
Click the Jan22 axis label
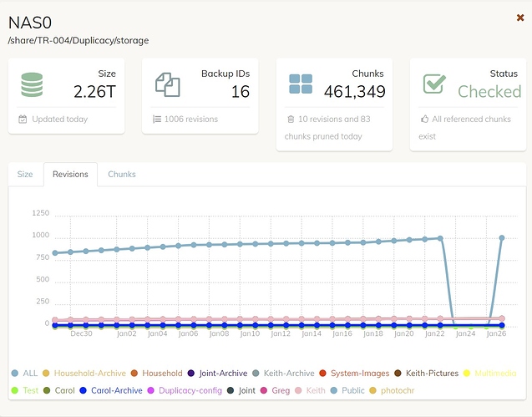(434, 333)
